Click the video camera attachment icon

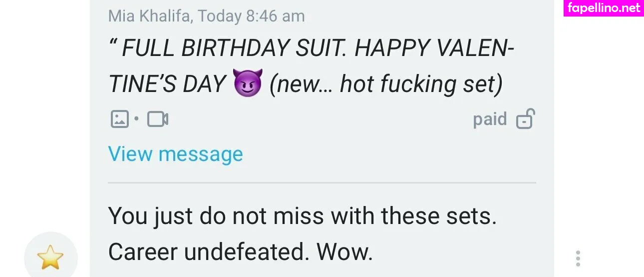pyautogui.click(x=158, y=119)
